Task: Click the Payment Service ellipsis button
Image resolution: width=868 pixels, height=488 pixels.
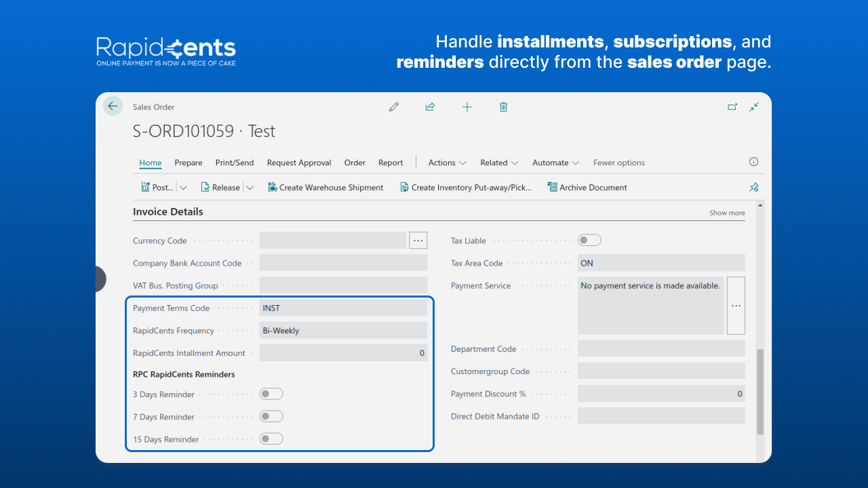Action: pyautogui.click(x=736, y=305)
